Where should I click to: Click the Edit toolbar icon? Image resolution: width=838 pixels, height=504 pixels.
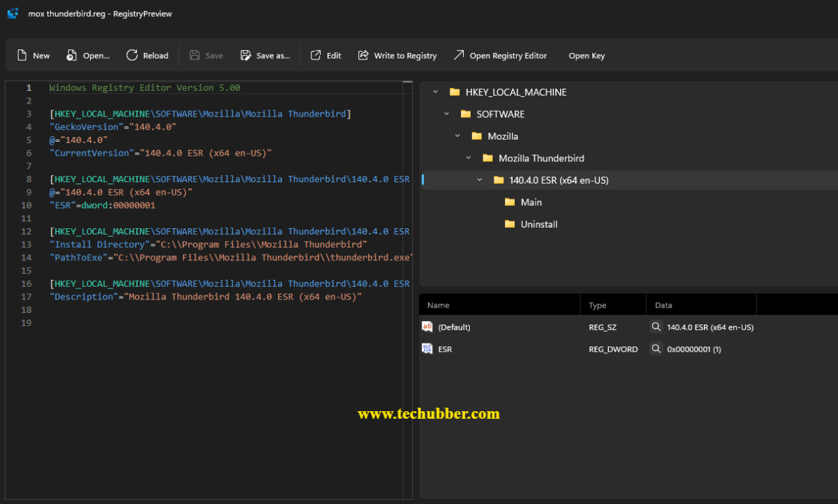pos(316,55)
